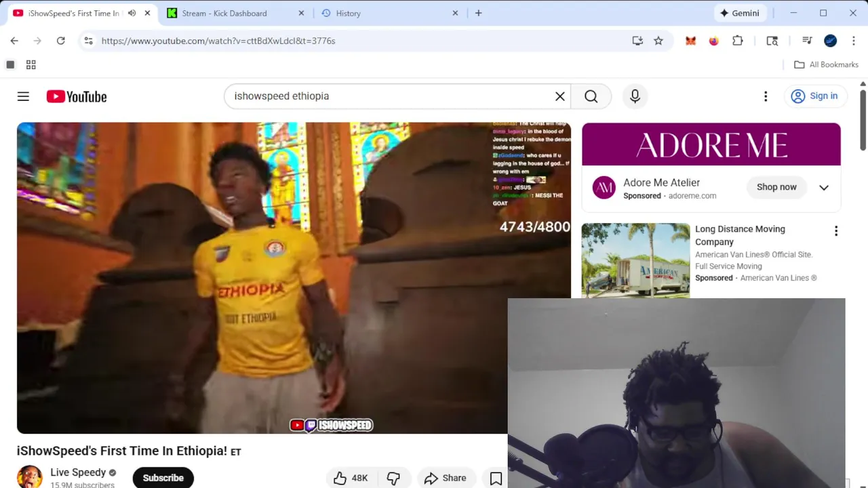
Task: Open a new browser tab
Action: (478, 13)
